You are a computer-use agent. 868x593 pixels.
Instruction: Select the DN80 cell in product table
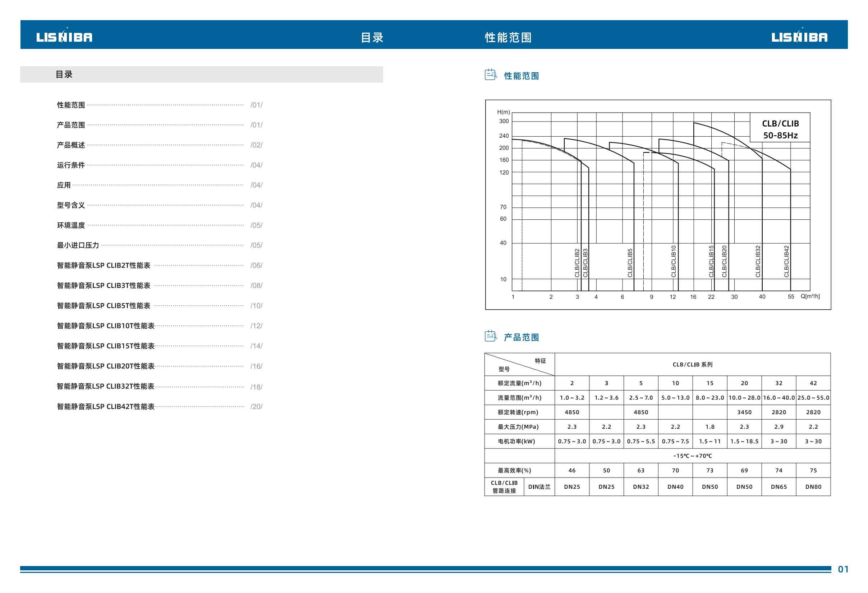(813, 487)
